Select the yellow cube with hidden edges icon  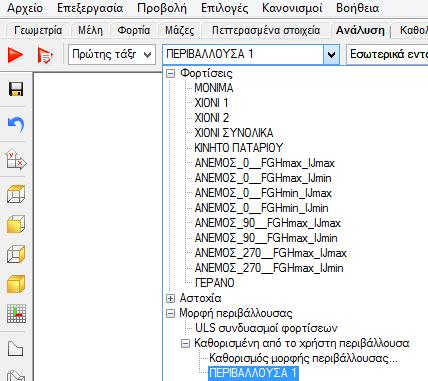click(x=16, y=254)
